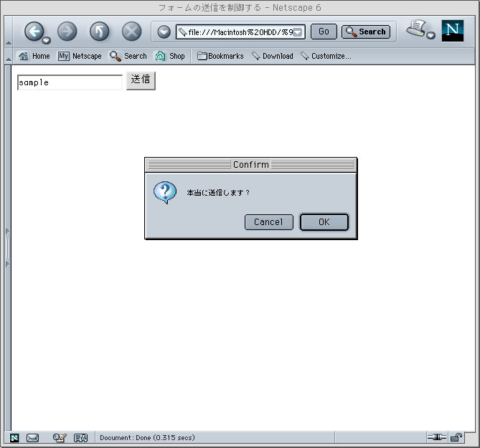Click the 本当に送信します？ dialog message

pyautogui.click(x=218, y=193)
